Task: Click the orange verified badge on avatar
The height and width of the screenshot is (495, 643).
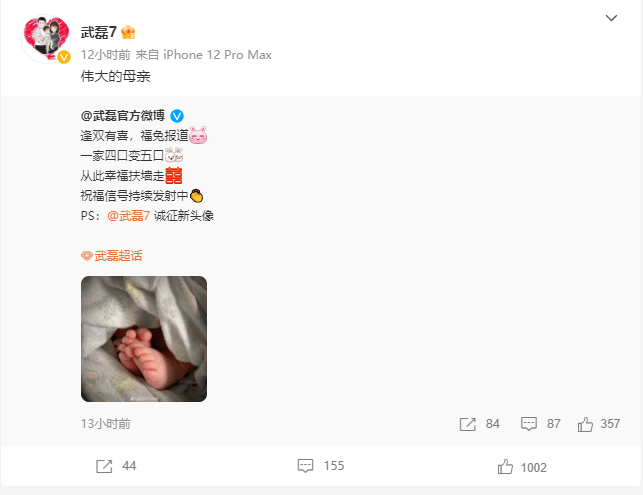Action: pos(64,57)
